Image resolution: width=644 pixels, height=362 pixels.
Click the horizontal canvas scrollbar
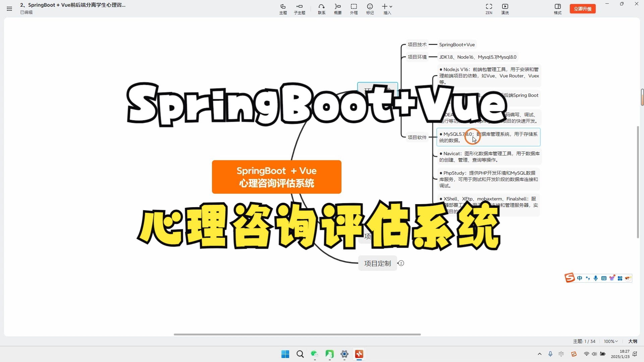pos(297,335)
